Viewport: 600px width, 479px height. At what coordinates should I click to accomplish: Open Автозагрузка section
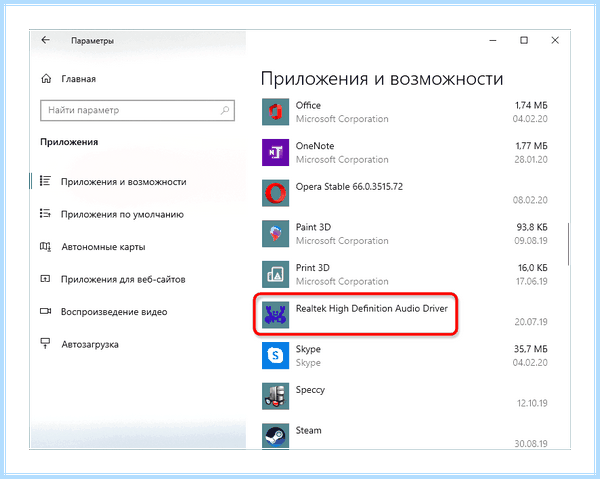point(90,344)
